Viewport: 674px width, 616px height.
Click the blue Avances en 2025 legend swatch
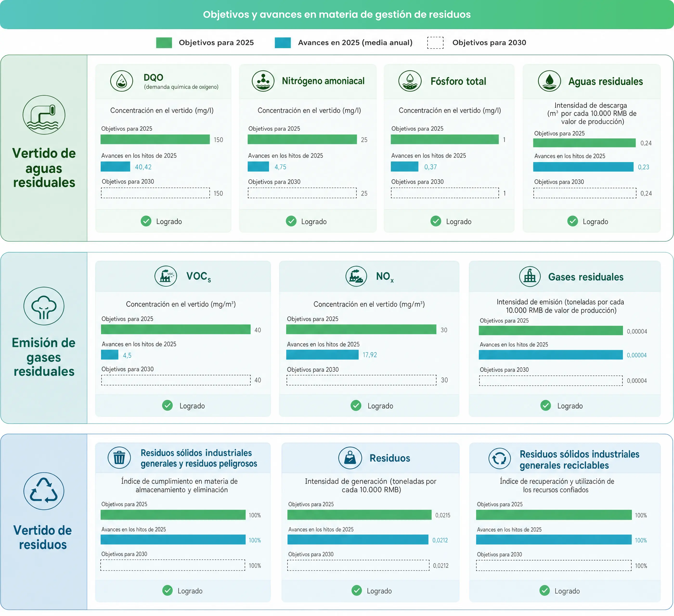pyautogui.click(x=283, y=43)
